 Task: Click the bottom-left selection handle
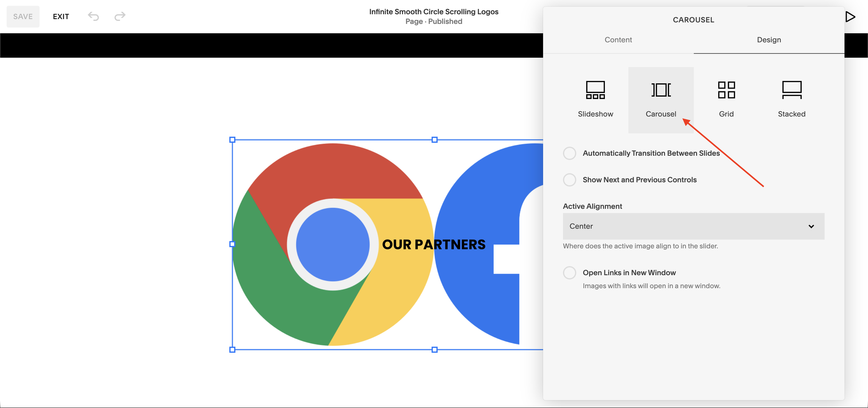[x=232, y=350]
